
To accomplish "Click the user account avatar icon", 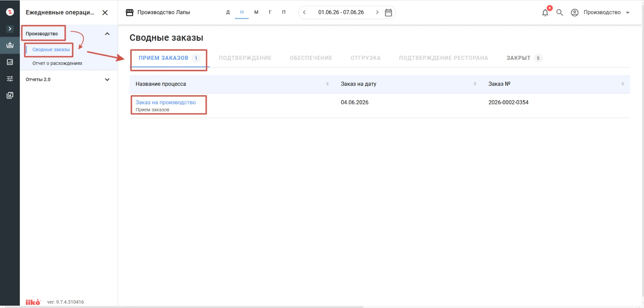I will point(574,12).
